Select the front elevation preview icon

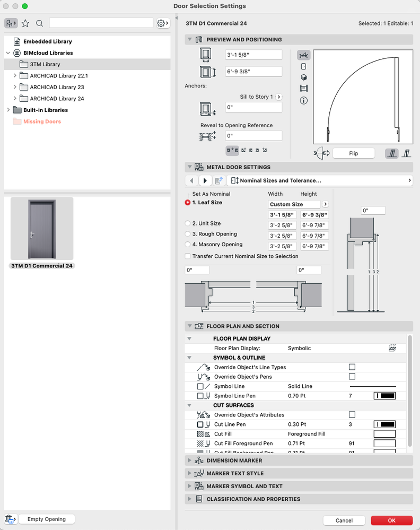[304, 67]
